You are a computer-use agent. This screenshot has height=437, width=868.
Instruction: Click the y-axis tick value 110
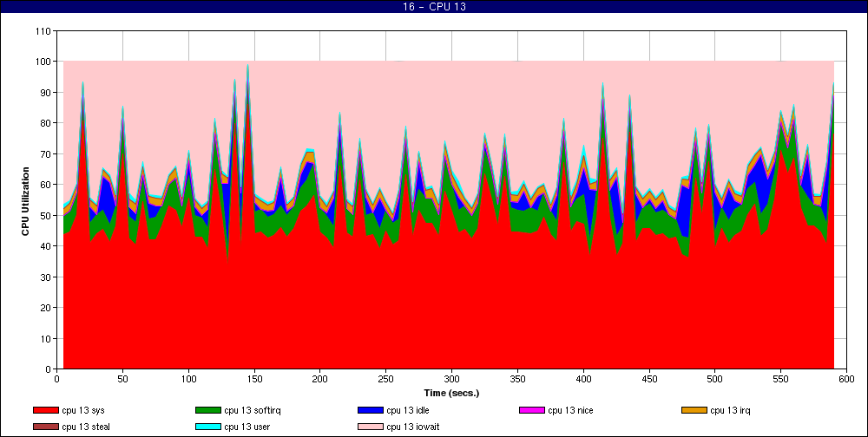pos(45,30)
